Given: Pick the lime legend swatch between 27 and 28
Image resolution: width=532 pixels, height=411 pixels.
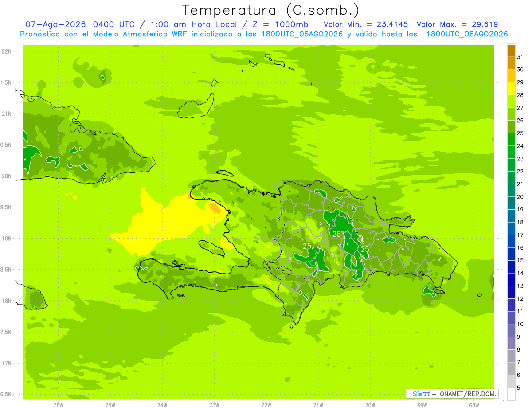Looking at the screenshot, I should pyautogui.click(x=511, y=102).
